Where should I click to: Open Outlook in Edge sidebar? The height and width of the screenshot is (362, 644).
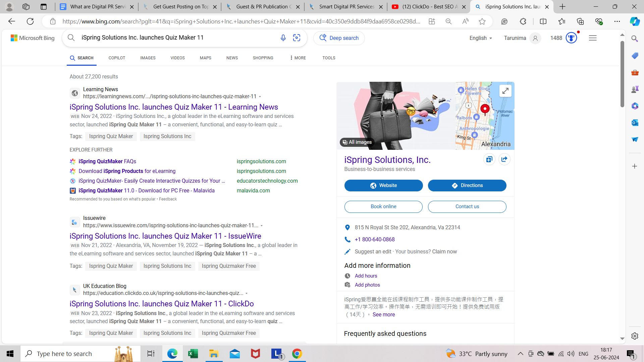635,123
